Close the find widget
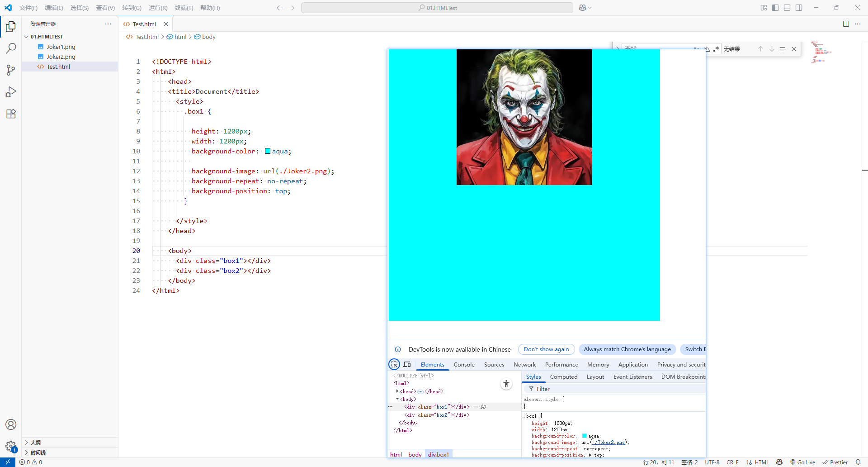Screen dimensions: 868x467 pos(794,49)
